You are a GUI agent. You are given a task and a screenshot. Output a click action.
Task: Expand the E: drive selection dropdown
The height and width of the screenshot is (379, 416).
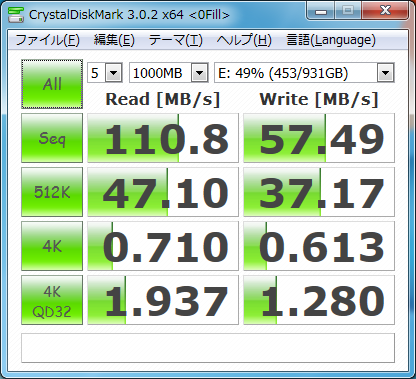point(385,73)
